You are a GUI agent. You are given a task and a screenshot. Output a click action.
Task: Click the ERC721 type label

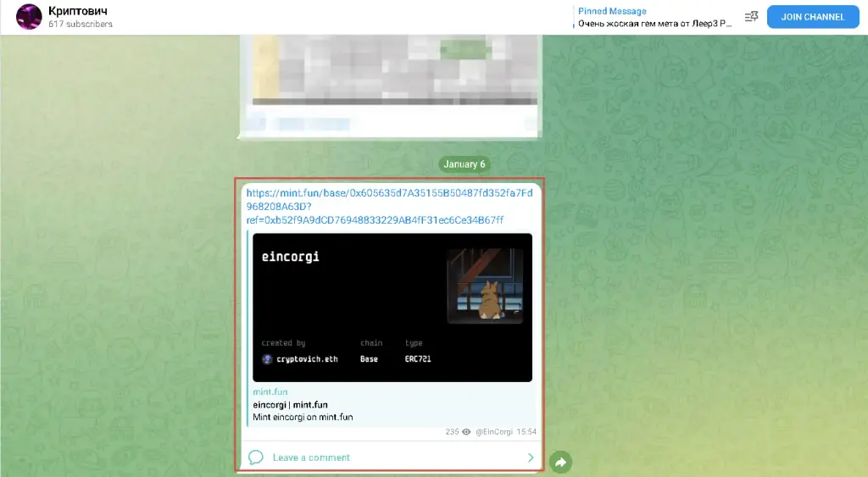tap(418, 359)
